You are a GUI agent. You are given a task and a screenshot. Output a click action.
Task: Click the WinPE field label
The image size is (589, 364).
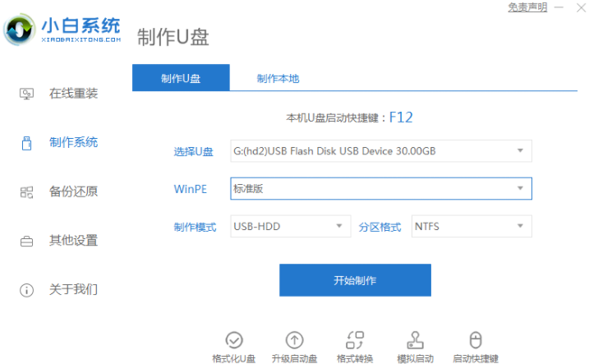pos(191,189)
